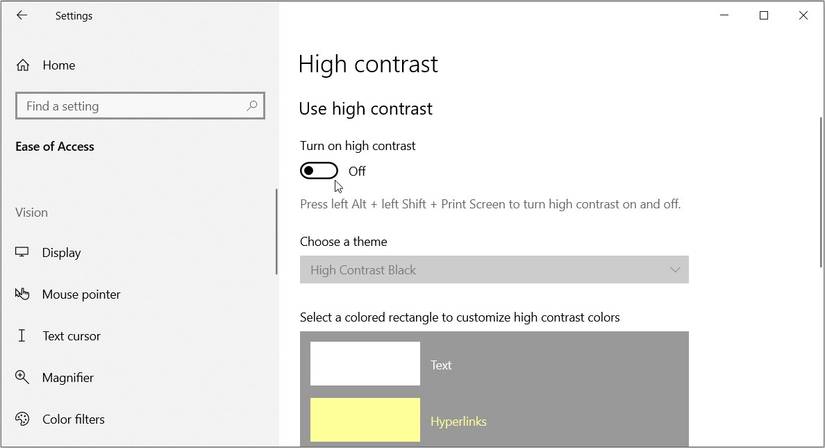Click the Text swatch label
Viewport: 825px width, 448px height.
[441, 365]
